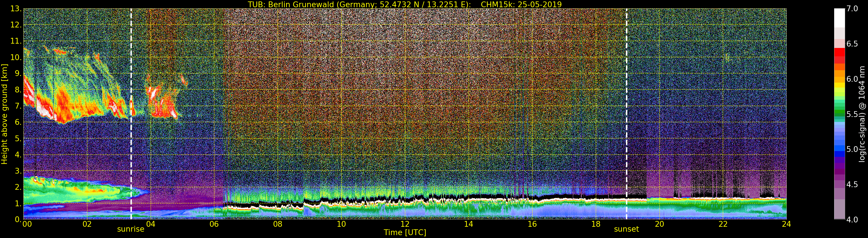This screenshot has width=868, height=238.
Task: Pick the yellow colorbar segment near 6.0
Action: point(839,85)
